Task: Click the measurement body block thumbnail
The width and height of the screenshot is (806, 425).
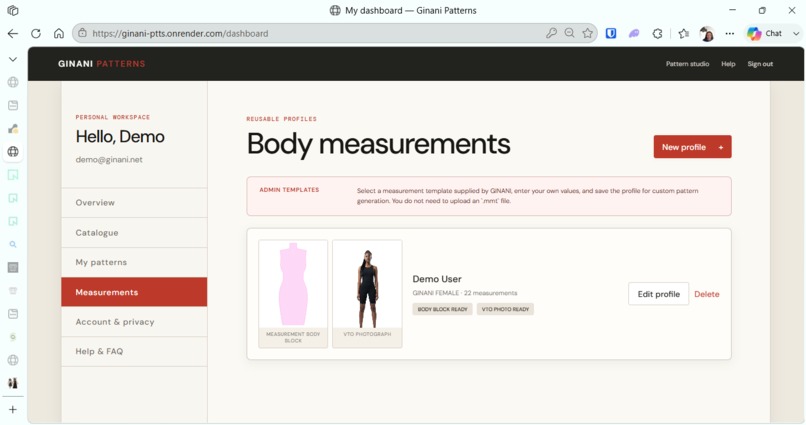Action: (x=293, y=293)
